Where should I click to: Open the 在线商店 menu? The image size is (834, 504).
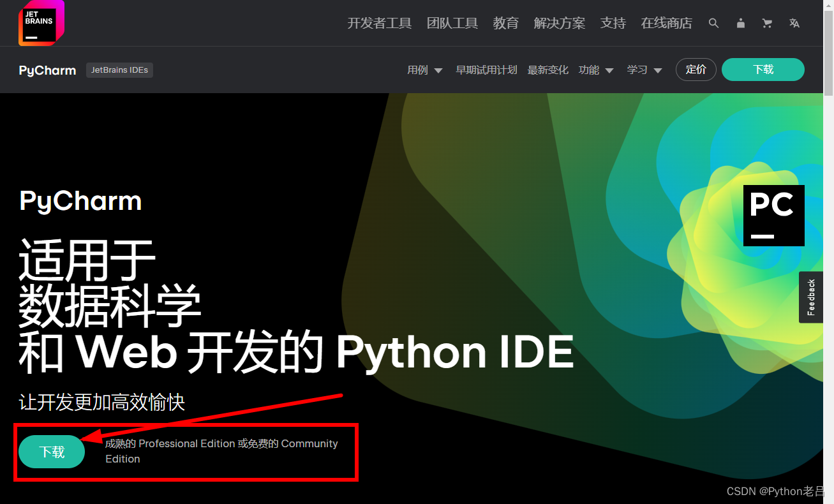coord(666,23)
